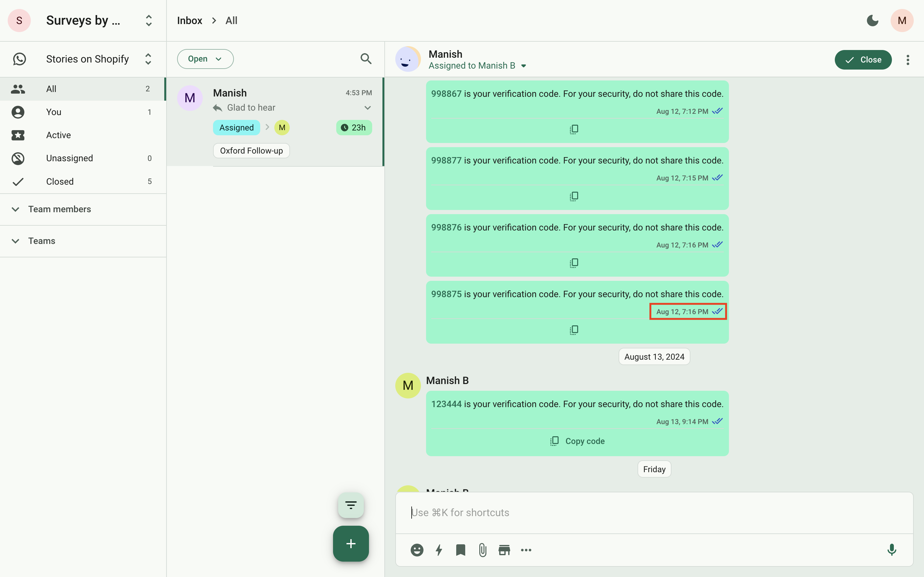Screen dimensions: 924x577
Task: Start new conversation with plus button
Action: click(x=350, y=543)
